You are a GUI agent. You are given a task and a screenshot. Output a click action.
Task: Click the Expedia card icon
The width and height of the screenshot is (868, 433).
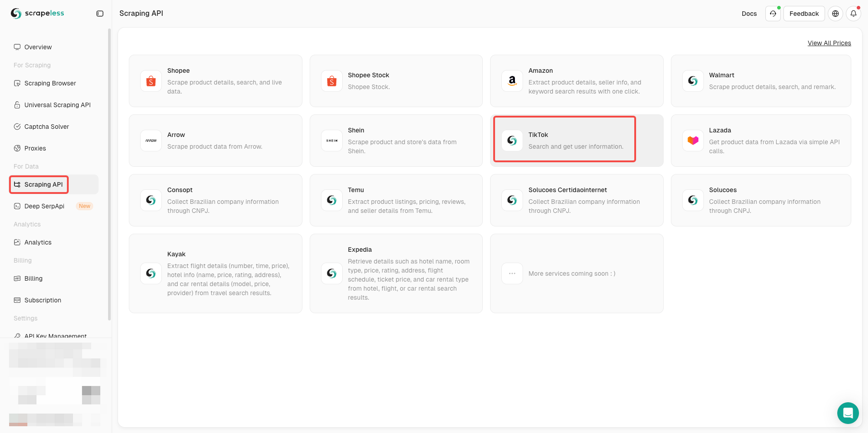332,273
